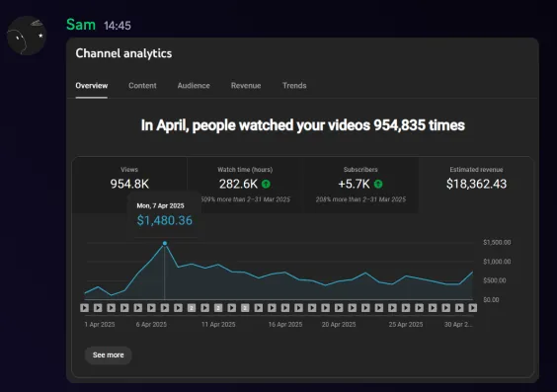
Task: Click the last video marker above 30 Apr
Action: point(472,308)
